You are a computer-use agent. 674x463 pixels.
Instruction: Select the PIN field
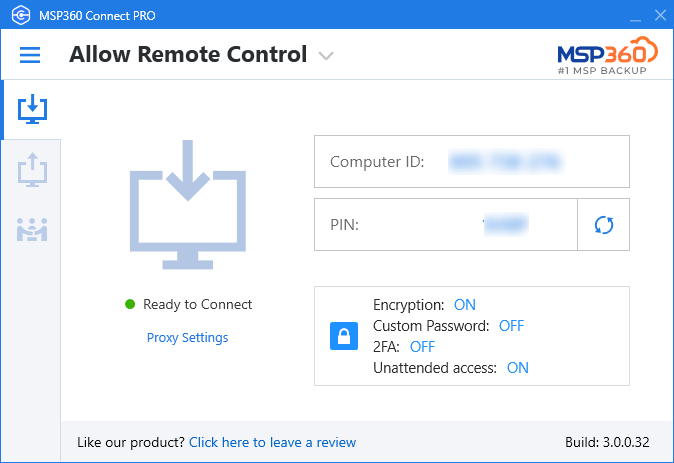446,225
